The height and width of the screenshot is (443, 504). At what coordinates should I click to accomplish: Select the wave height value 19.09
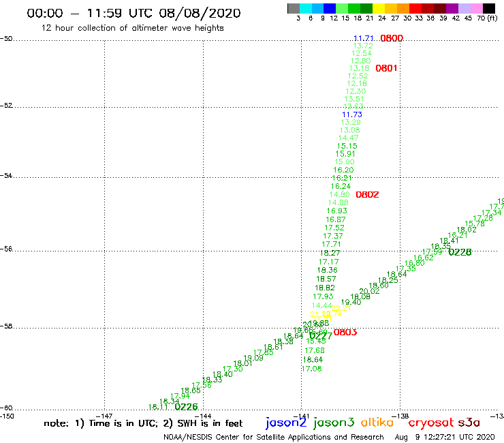click(253, 358)
